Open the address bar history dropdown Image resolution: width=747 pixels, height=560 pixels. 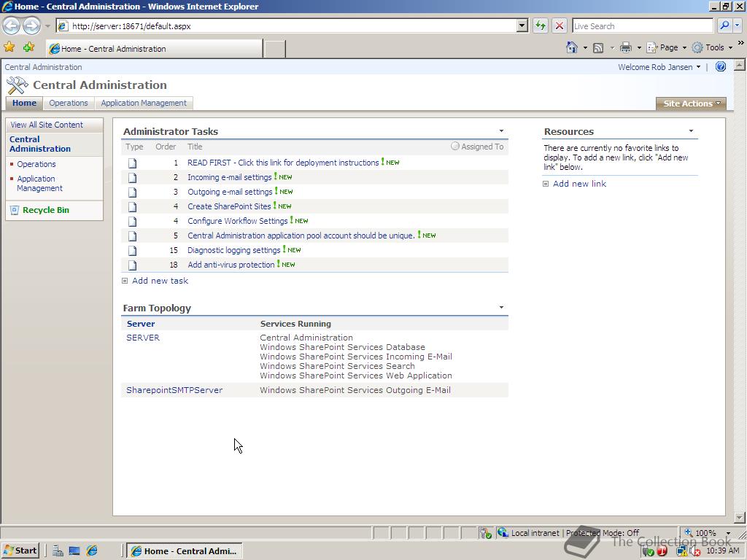[522, 26]
